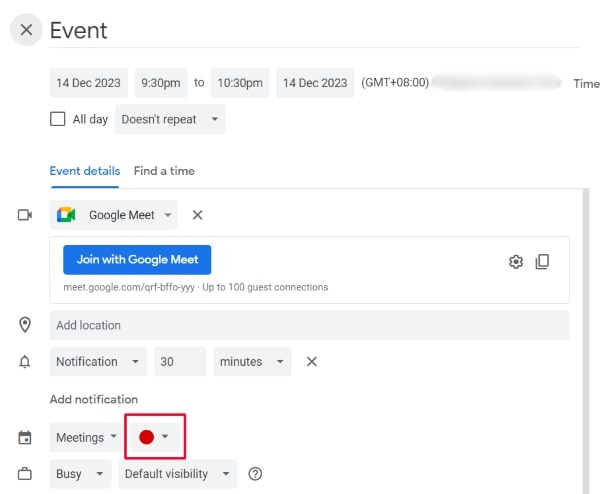Screen dimensions: 600x494
Task: Switch to the Event details tab
Action: point(85,171)
